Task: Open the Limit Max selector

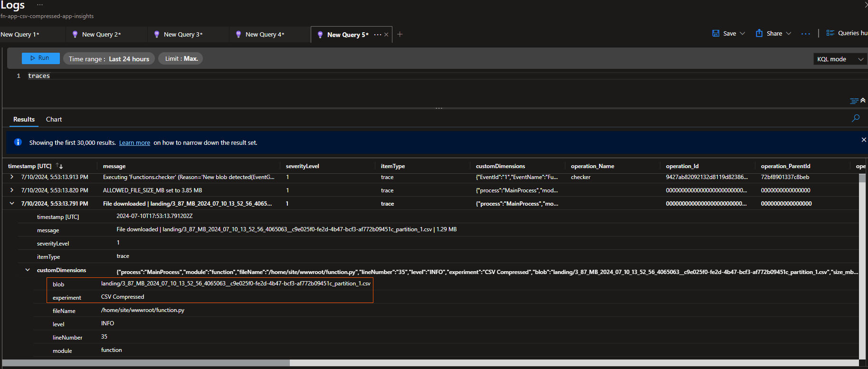Action: click(x=181, y=58)
